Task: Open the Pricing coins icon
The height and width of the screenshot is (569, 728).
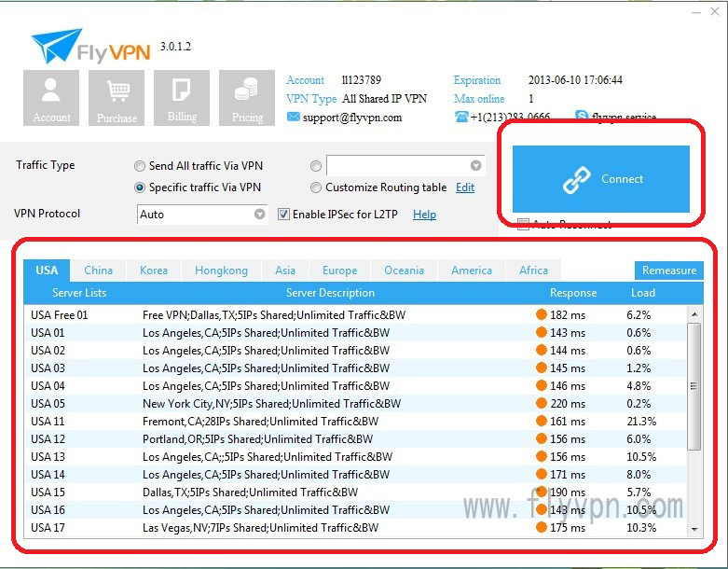Action: coord(247,98)
